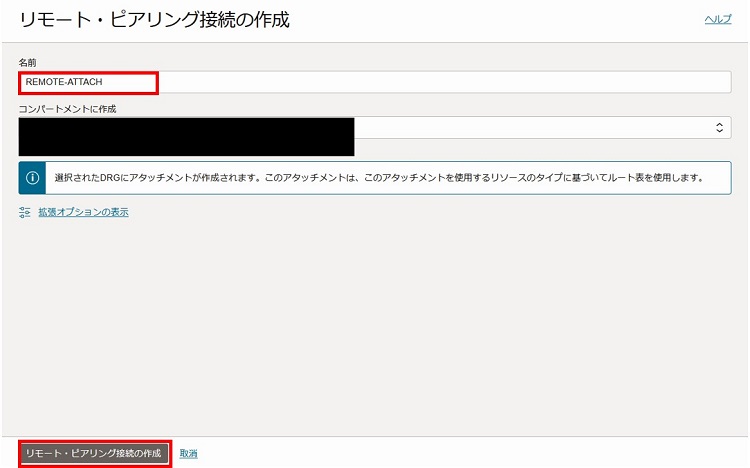Click the REMOTE-ATTACH text in the name field
This screenshot has height=468, width=750.
tap(64, 82)
